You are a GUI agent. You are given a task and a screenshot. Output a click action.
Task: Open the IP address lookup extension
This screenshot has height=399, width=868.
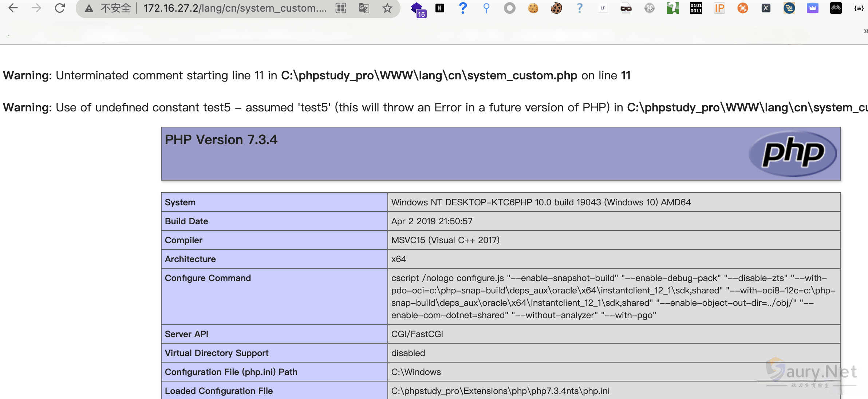719,8
